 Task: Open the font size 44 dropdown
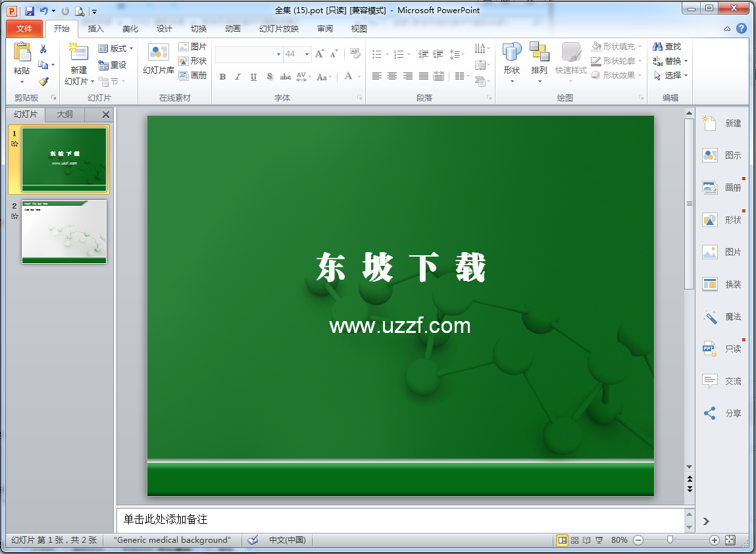coord(307,54)
